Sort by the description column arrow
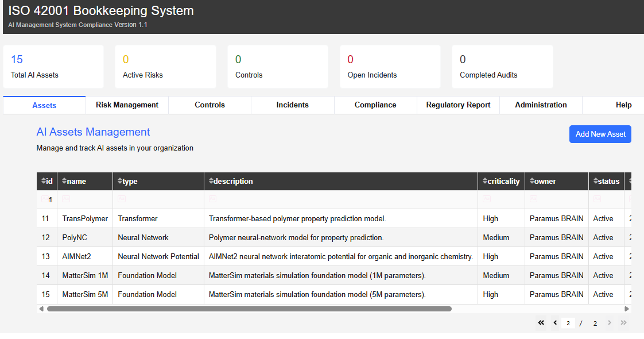 coord(211,181)
